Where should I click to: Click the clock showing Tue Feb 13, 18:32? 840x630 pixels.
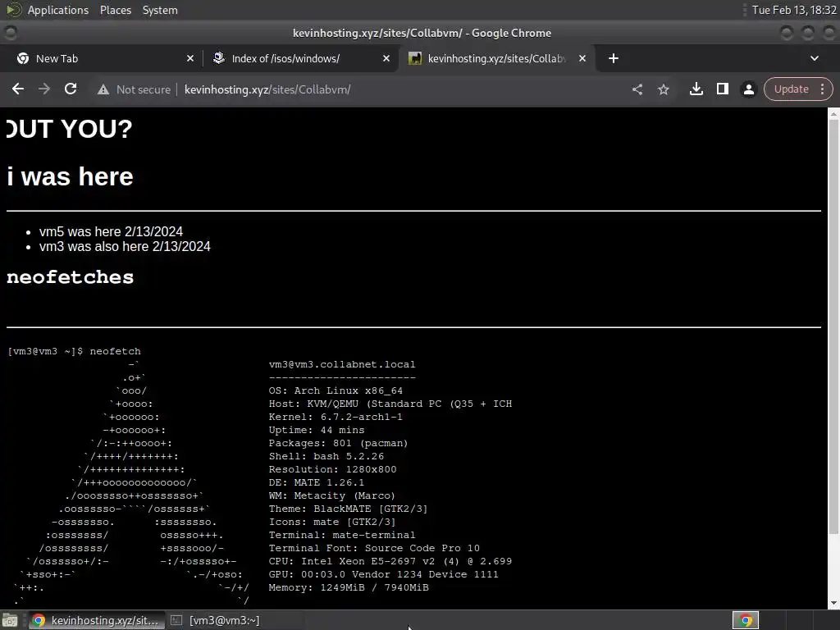click(x=794, y=10)
